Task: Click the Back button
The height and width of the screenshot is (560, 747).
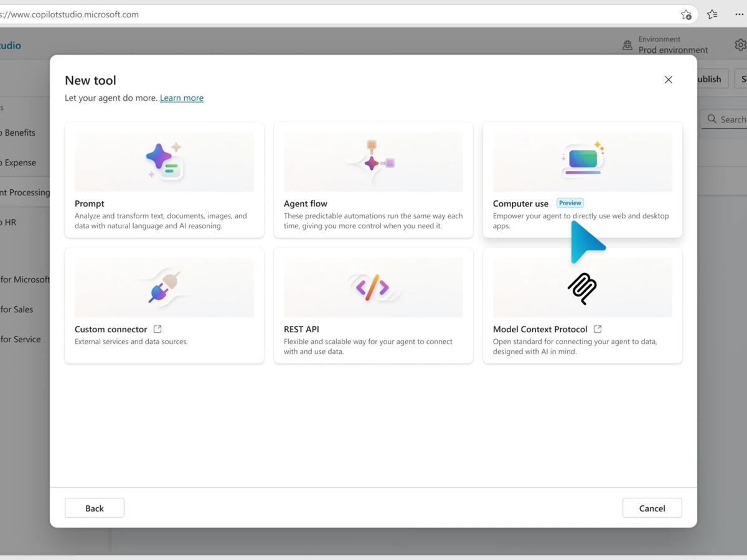Action: [95, 508]
